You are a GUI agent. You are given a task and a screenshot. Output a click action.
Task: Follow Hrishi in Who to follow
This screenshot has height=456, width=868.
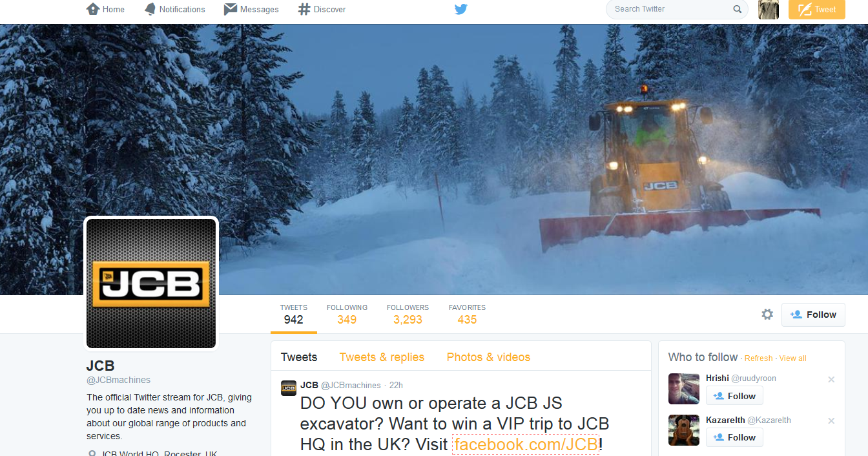coord(734,396)
